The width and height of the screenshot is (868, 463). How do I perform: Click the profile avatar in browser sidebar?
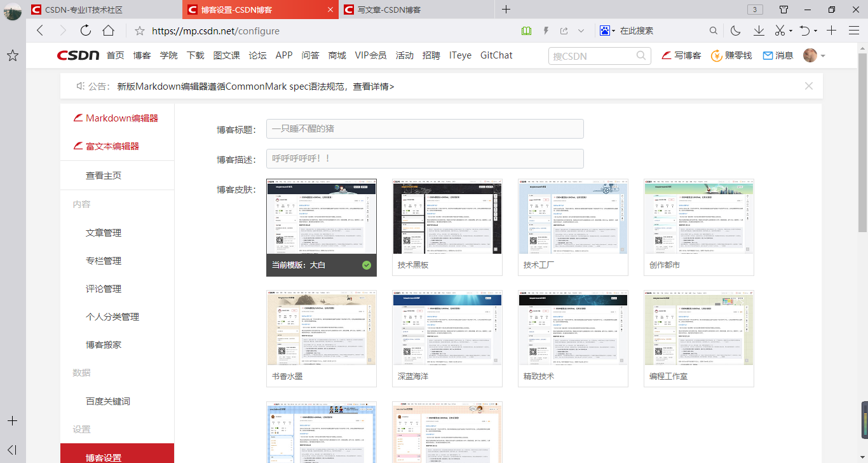coord(12,11)
